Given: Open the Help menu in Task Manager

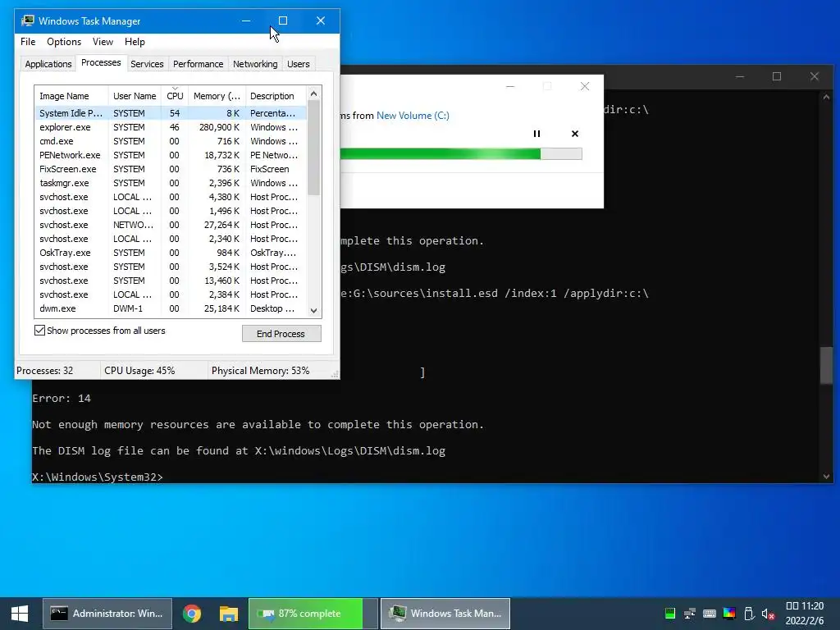Looking at the screenshot, I should [x=135, y=42].
